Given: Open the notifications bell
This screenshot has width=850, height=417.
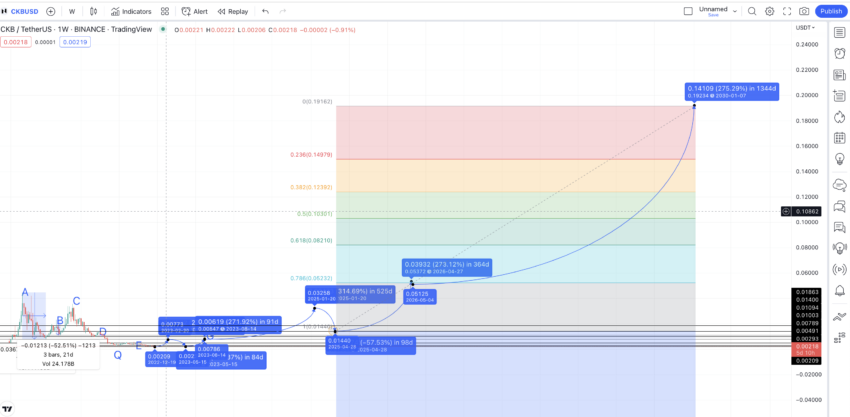Looking at the screenshot, I should click(x=839, y=290).
